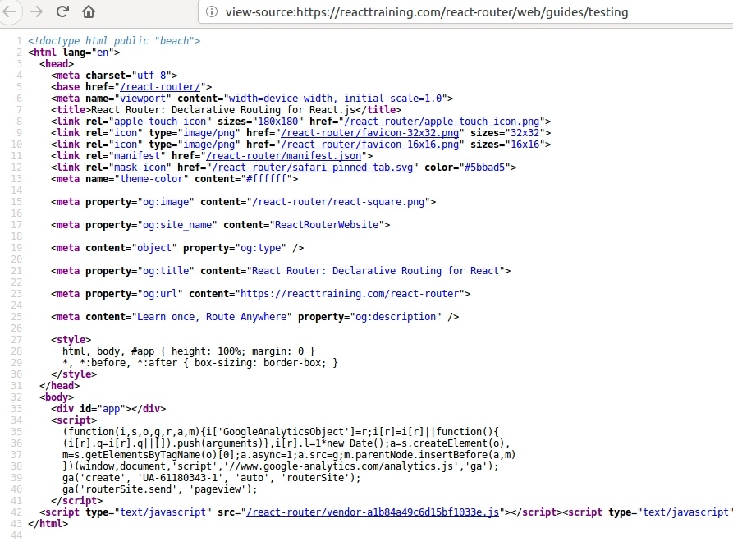Open the /react-router/ base href link
This screenshot has height=560, width=733.
160,86
